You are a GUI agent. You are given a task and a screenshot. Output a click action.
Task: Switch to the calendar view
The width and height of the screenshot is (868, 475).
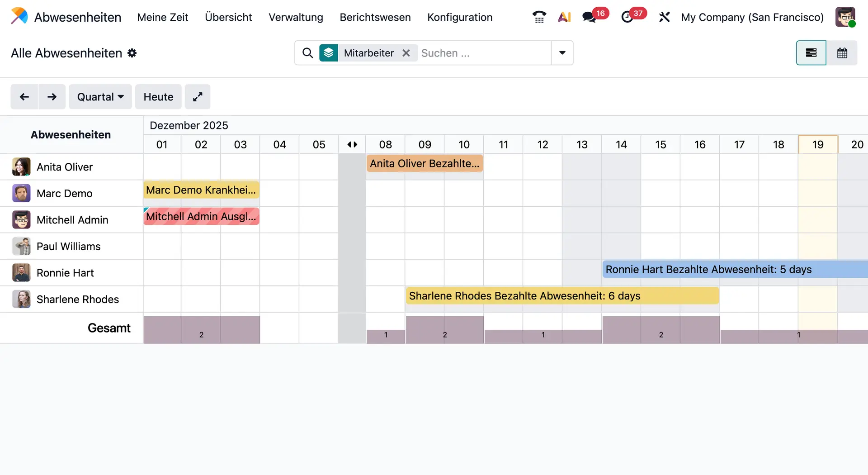[843, 53]
